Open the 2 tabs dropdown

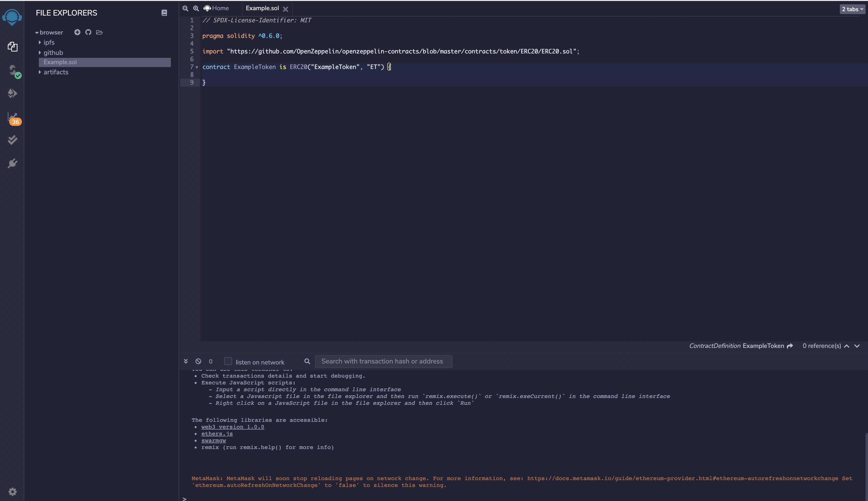[852, 9]
